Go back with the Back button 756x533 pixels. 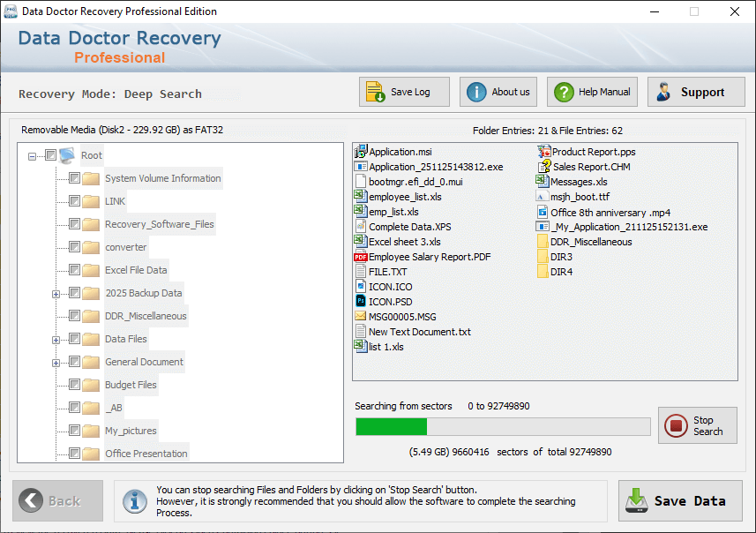coord(58,500)
